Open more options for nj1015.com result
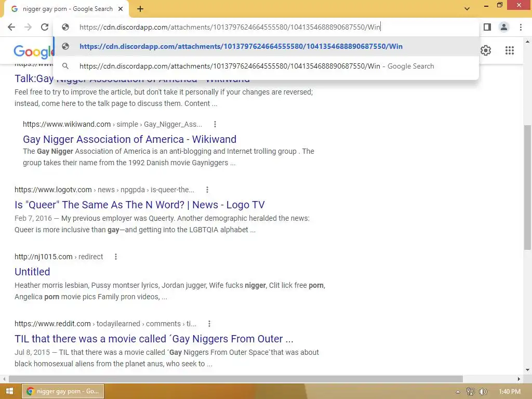The height and width of the screenshot is (399, 532). (116, 257)
